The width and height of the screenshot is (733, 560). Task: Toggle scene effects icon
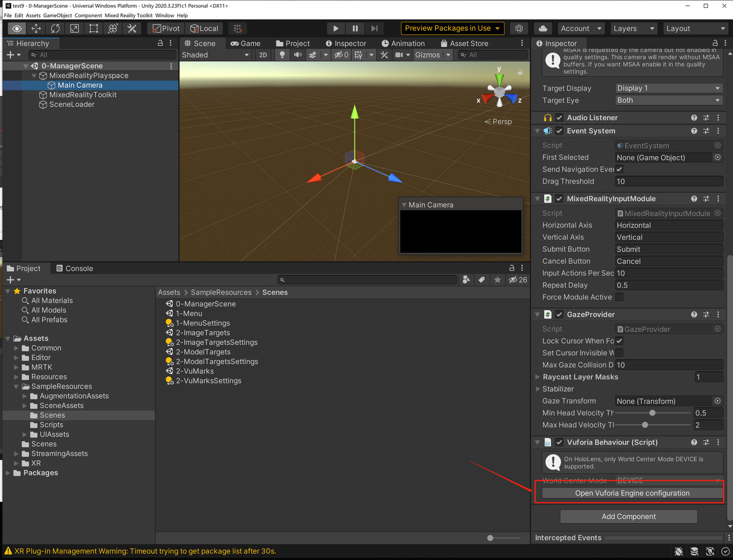point(313,55)
